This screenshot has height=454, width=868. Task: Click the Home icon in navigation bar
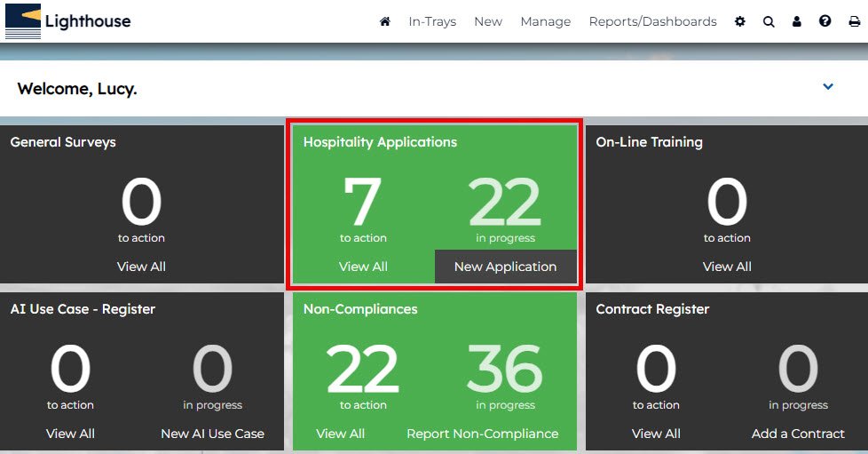tap(385, 21)
